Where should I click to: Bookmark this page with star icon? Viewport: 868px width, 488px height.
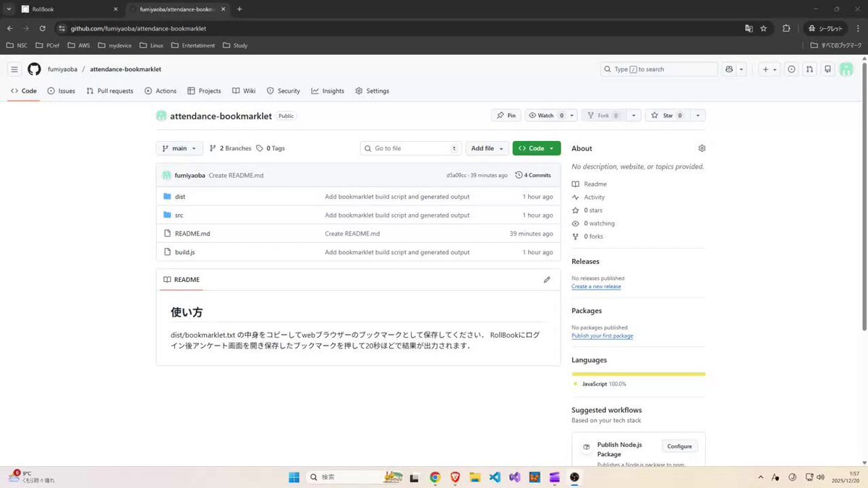coord(763,28)
